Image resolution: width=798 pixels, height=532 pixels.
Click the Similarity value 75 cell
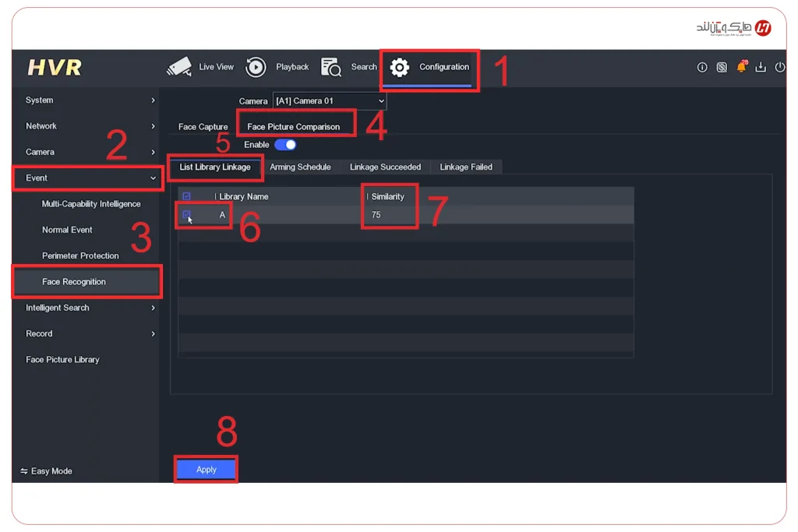[x=376, y=215]
